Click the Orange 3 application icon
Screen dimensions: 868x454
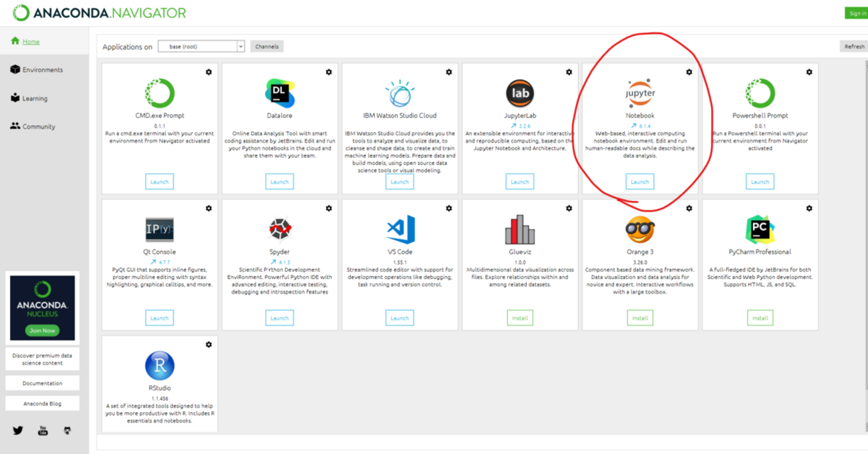coord(639,230)
